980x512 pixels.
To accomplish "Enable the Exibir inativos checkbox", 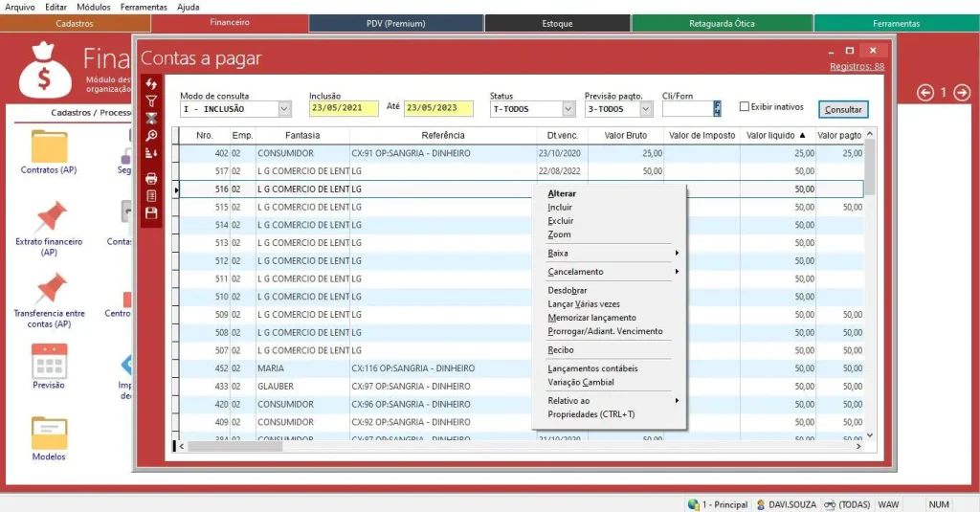I will click(x=745, y=107).
